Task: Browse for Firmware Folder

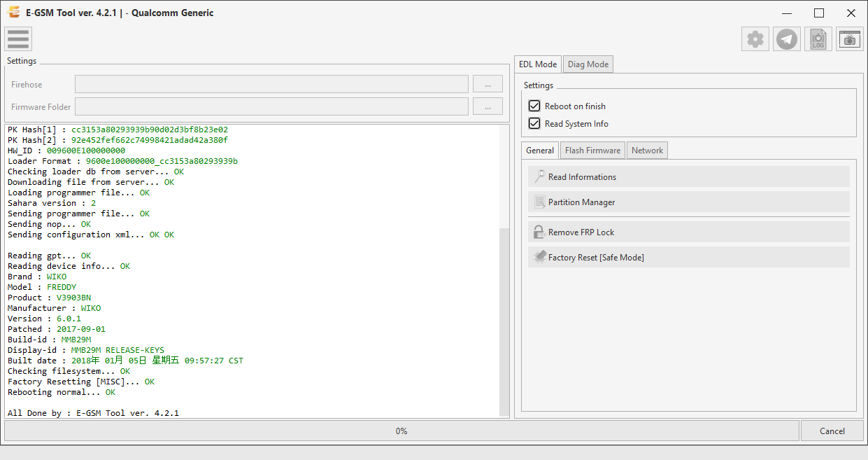Action: point(488,106)
